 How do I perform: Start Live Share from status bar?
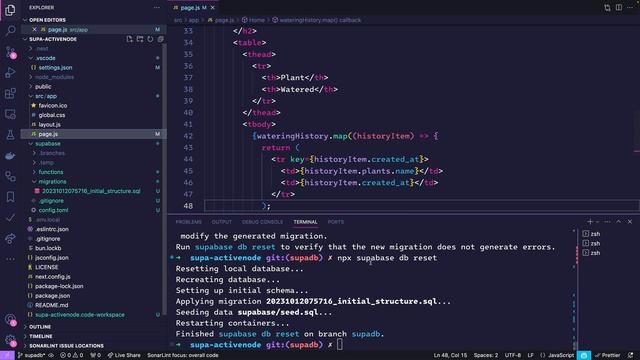point(124,356)
